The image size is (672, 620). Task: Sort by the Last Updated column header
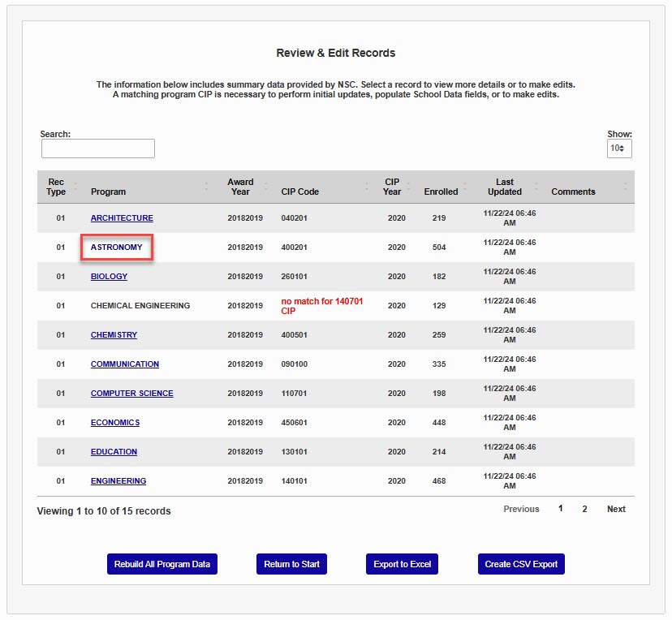(505, 187)
